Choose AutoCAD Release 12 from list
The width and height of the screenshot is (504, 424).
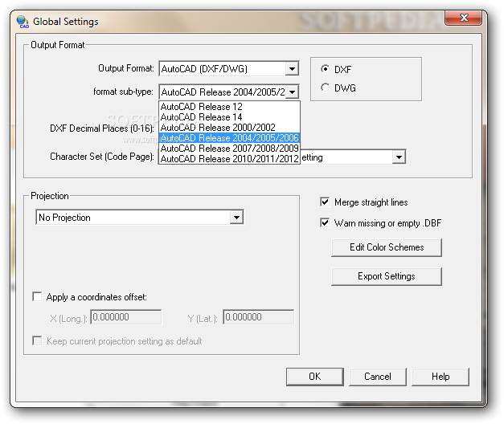pos(230,107)
